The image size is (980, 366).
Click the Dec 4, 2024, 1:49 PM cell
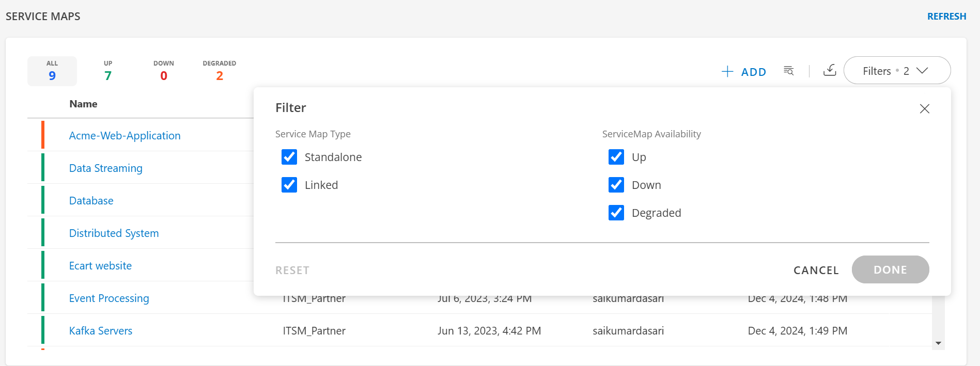[798, 331]
